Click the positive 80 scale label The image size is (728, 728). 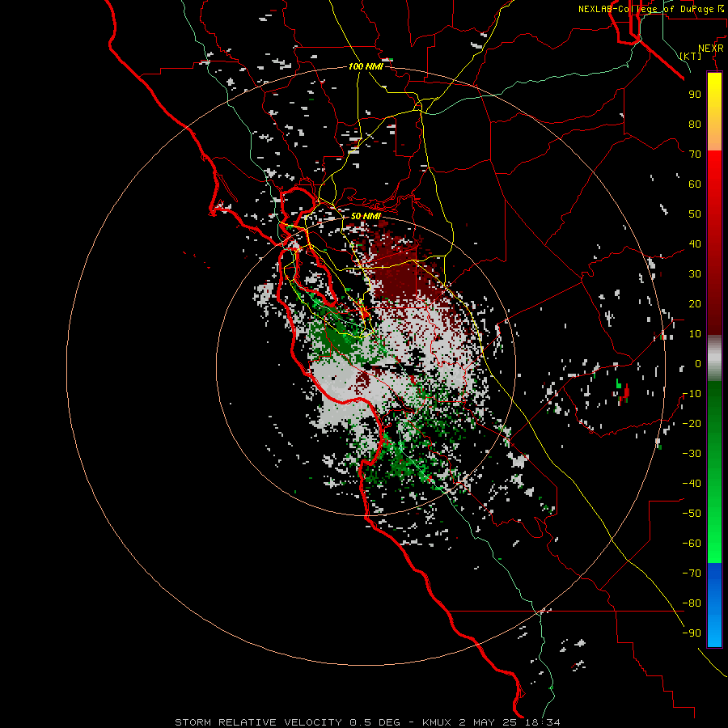click(695, 125)
